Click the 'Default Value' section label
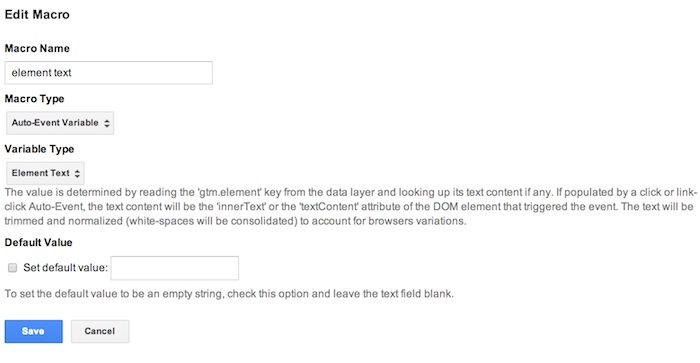The width and height of the screenshot is (700, 363). coord(38,242)
